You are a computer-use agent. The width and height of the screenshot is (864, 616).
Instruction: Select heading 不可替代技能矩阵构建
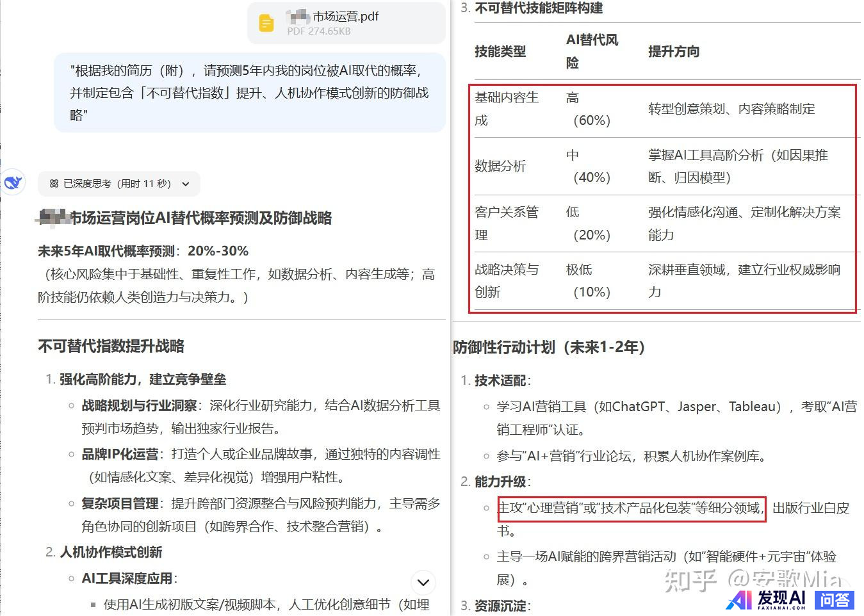coord(539,8)
